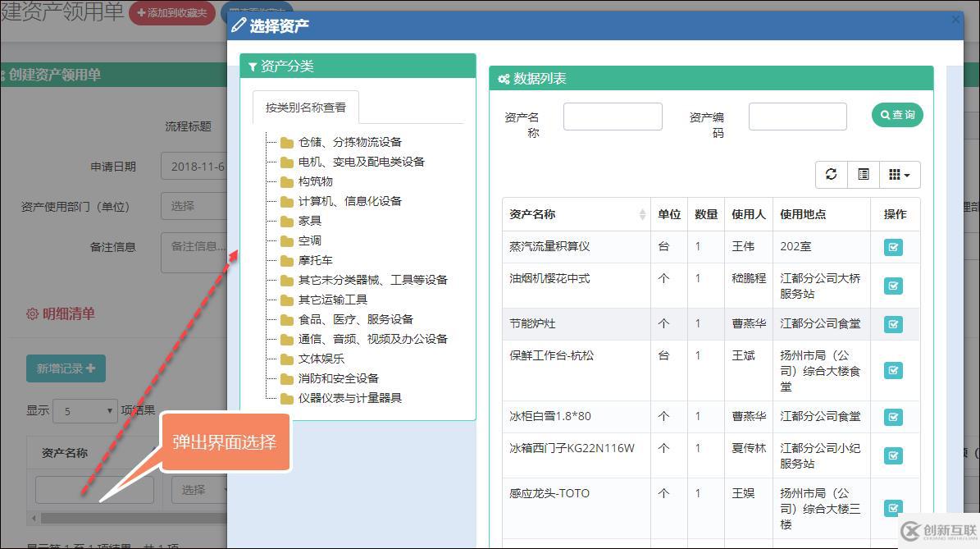Screen dimensions: 980x549
Task: Click the refresh icon above the data list
Action: coord(831,174)
